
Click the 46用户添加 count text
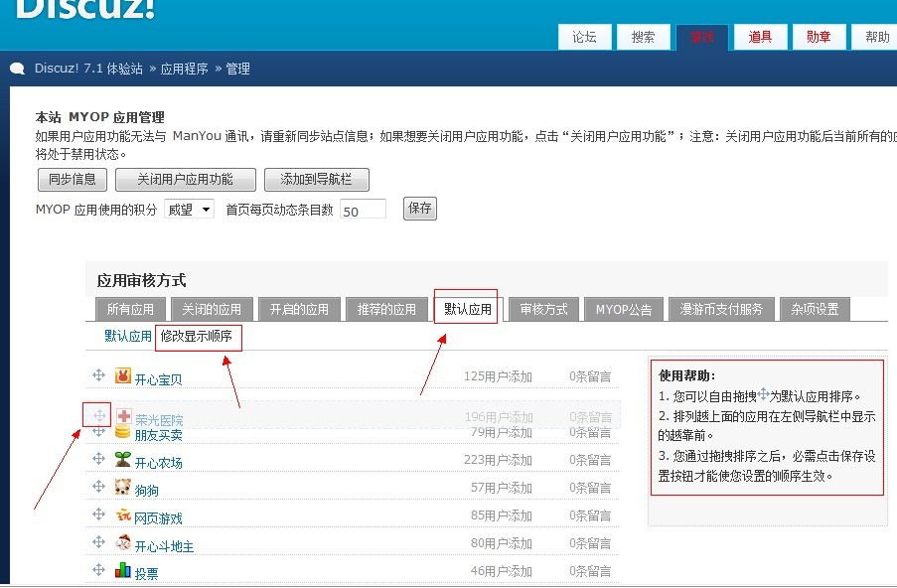pyautogui.click(x=502, y=571)
